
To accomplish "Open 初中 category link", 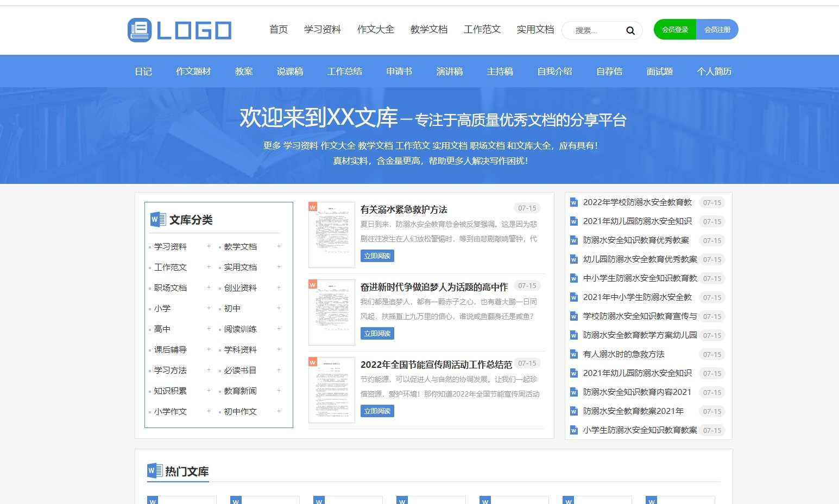I will click(x=232, y=308).
